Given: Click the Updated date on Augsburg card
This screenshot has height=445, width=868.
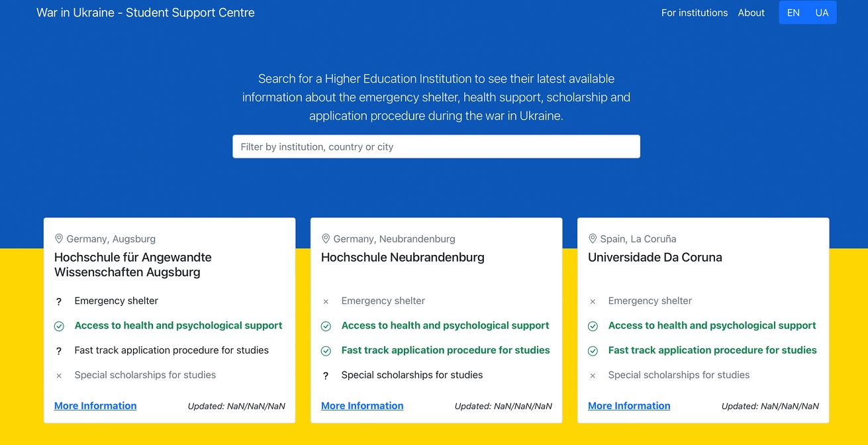Looking at the screenshot, I should point(236,407).
